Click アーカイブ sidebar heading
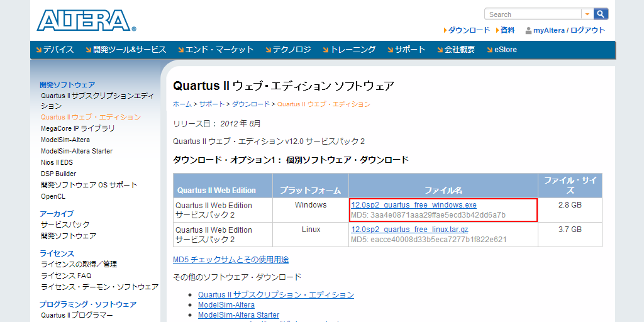This screenshot has width=644, height=322. tap(57, 214)
